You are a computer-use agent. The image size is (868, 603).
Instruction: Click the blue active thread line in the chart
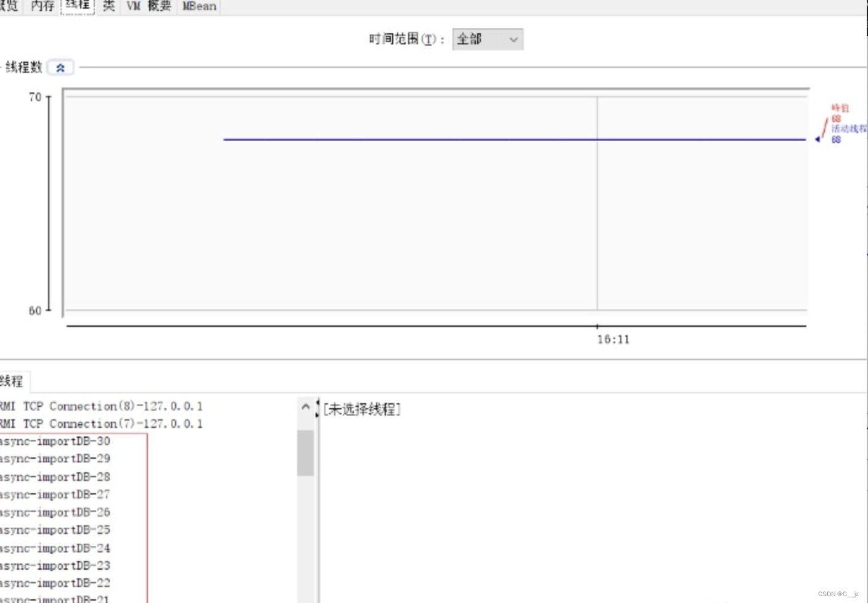515,140
